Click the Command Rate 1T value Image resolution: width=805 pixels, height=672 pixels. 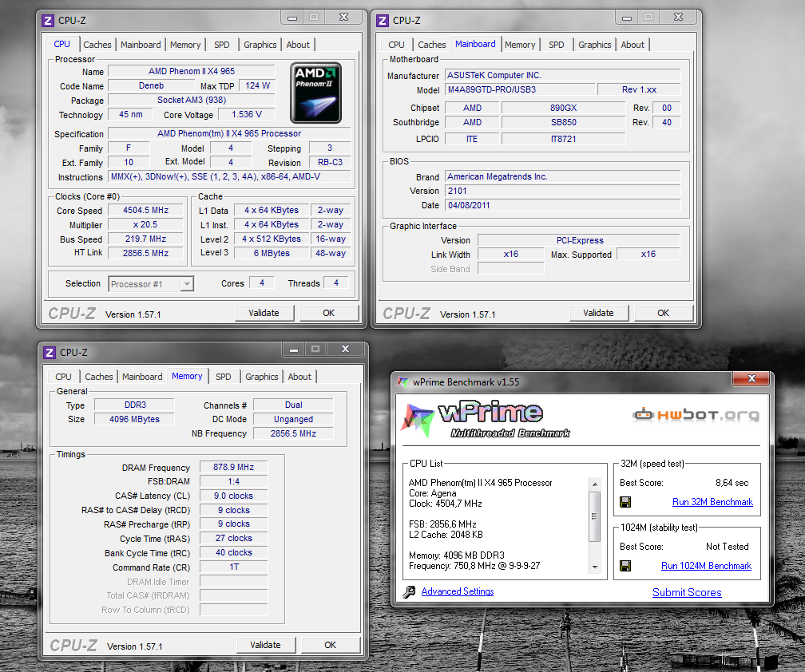point(233,567)
